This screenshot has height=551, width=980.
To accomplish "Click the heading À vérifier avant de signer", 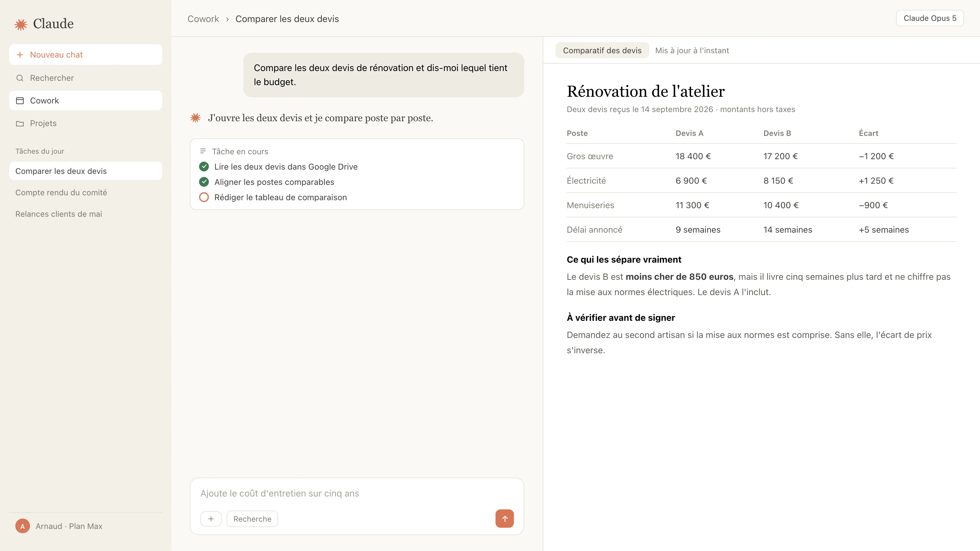I will 621,317.
